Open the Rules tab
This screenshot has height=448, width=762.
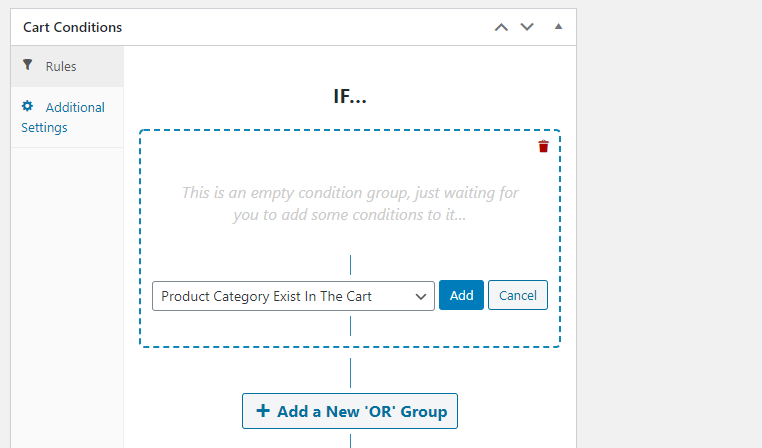(67, 67)
